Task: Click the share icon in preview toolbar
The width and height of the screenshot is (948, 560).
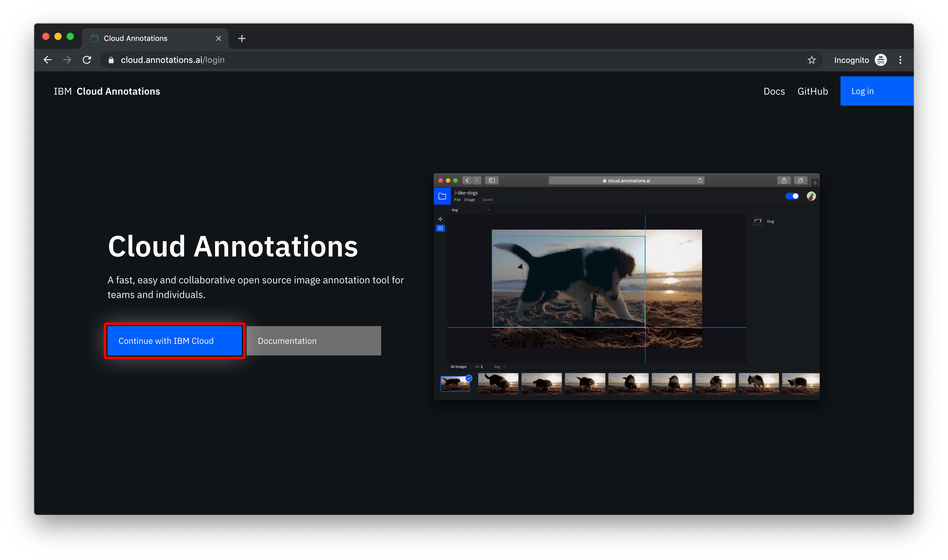Action: pos(784,181)
